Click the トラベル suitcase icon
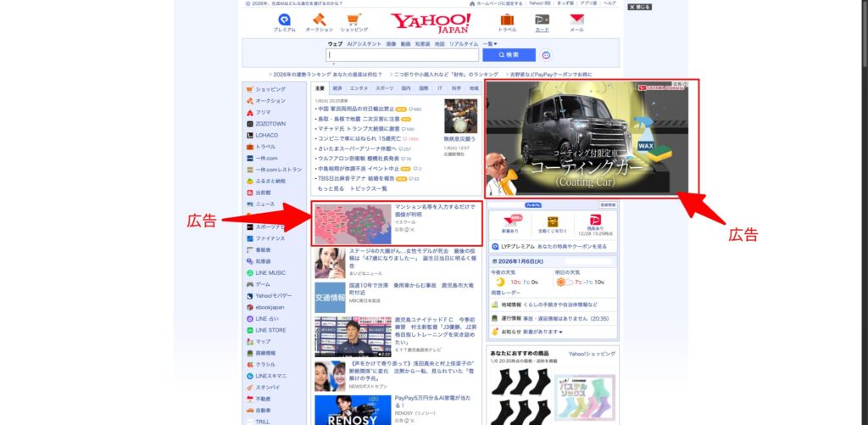 [507, 20]
